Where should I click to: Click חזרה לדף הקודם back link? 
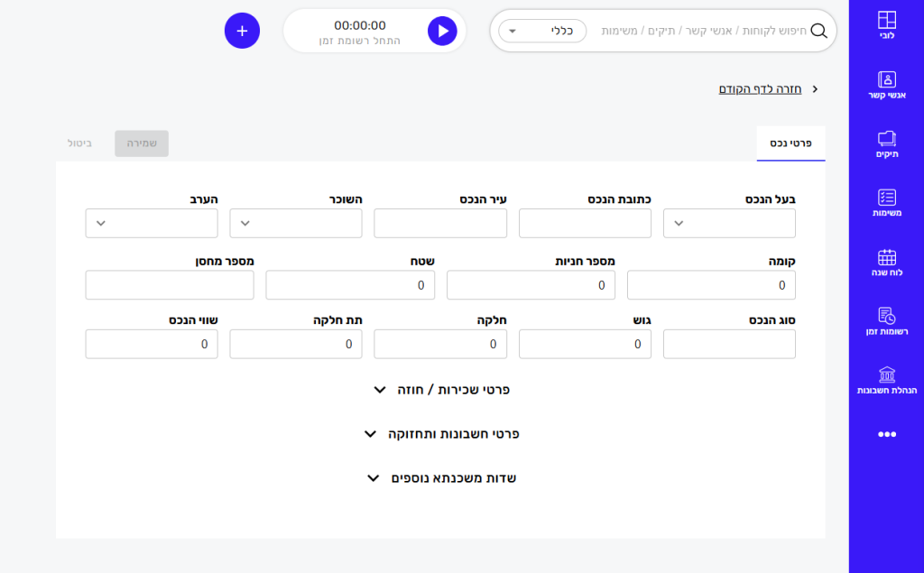coord(760,89)
